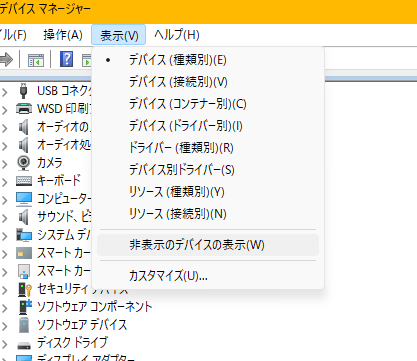This screenshot has width=417, height=361.
Task: Click the USB connector device icon
Action: click(23, 91)
